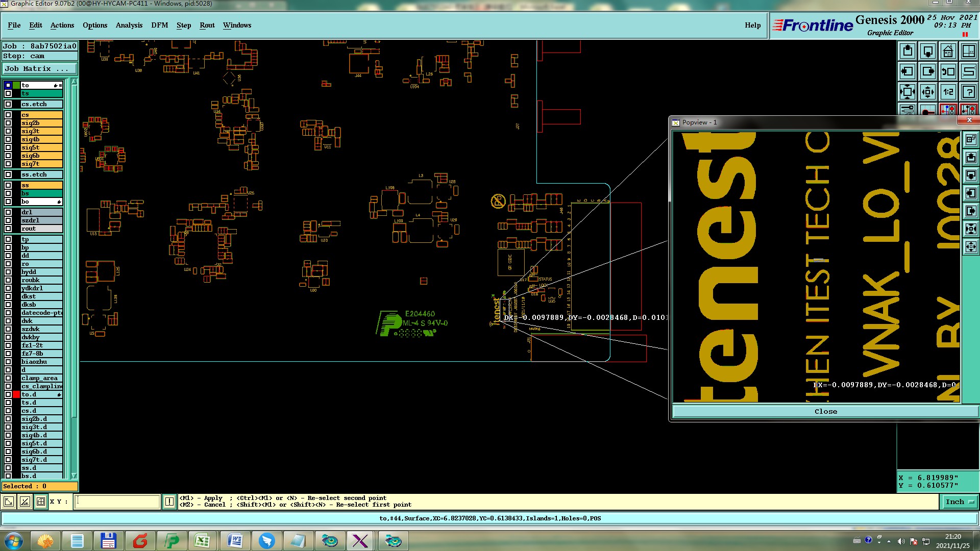Click Popview zoom out icon
Screen dimensions: 980x551
pos(971,247)
